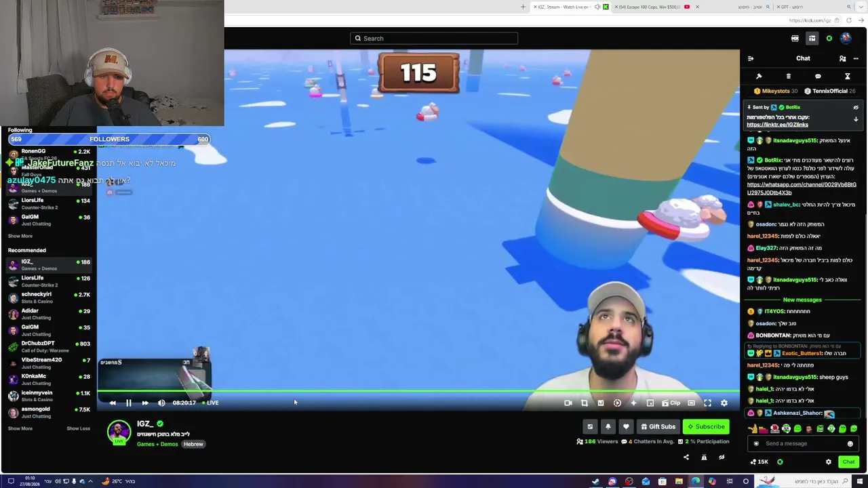Expand sidebar with Show More under Recommended

(x=20, y=428)
